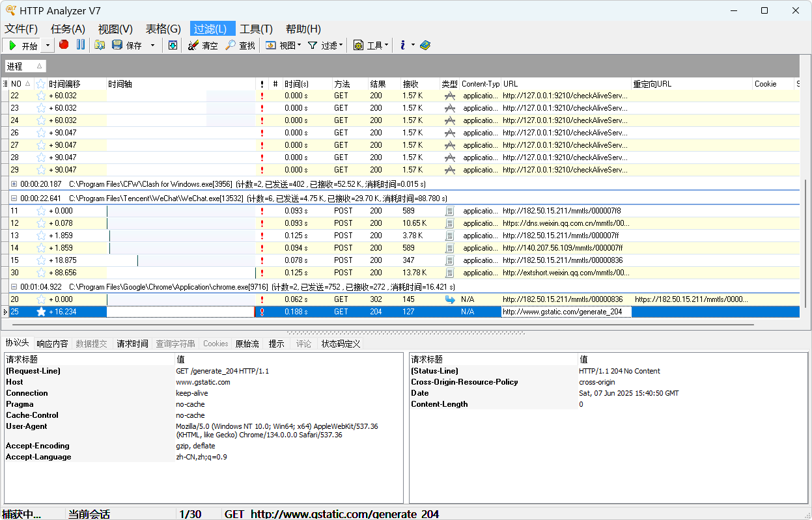Switch to the 状态码定义 tab
The image size is (812, 520).
tap(341, 344)
